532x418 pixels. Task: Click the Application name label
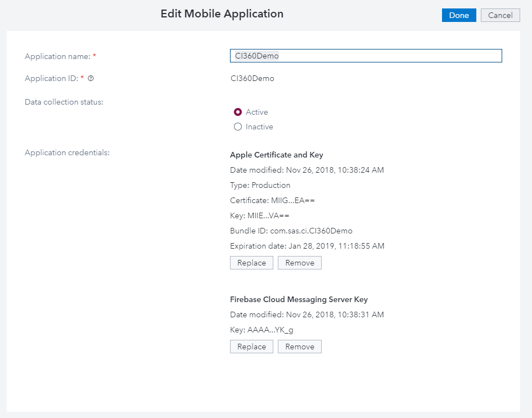[x=57, y=56]
